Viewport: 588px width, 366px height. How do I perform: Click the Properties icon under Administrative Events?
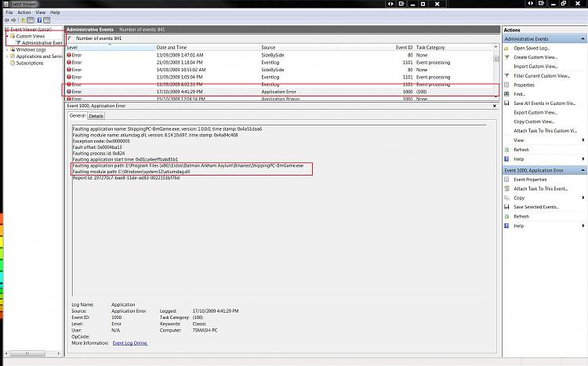pos(506,85)
